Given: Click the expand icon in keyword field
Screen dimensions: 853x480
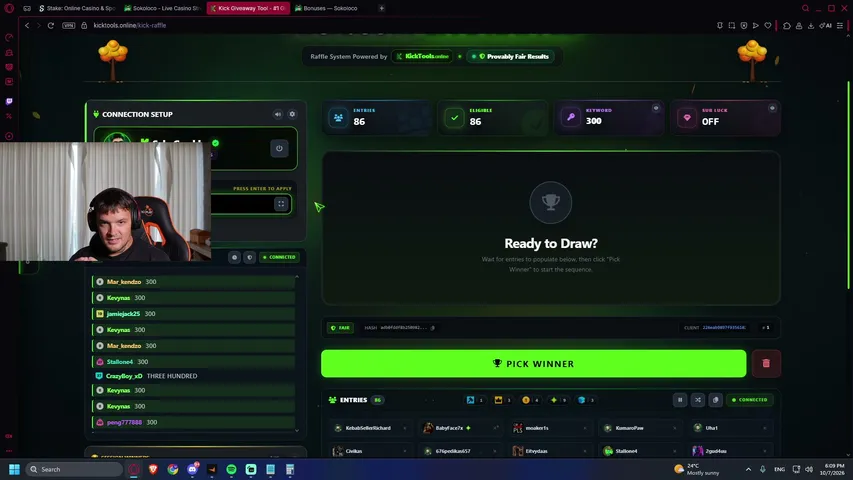Looking at the screenshot, I should (x=281, y=204).
